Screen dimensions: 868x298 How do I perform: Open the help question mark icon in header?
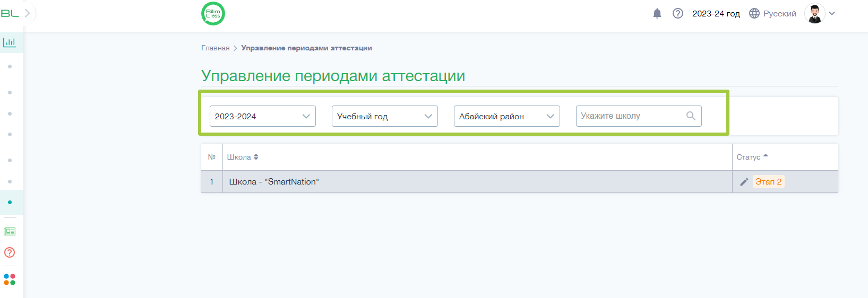(678, 14)
